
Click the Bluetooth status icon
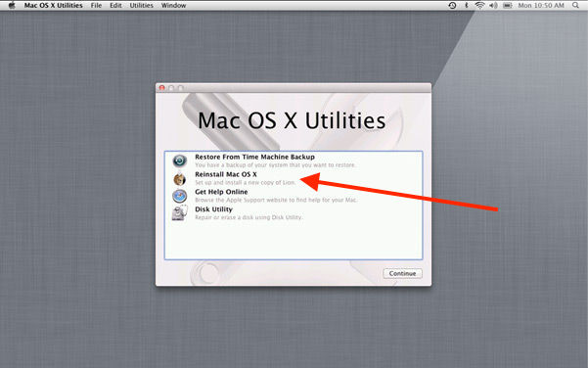(x=466, y=5)
